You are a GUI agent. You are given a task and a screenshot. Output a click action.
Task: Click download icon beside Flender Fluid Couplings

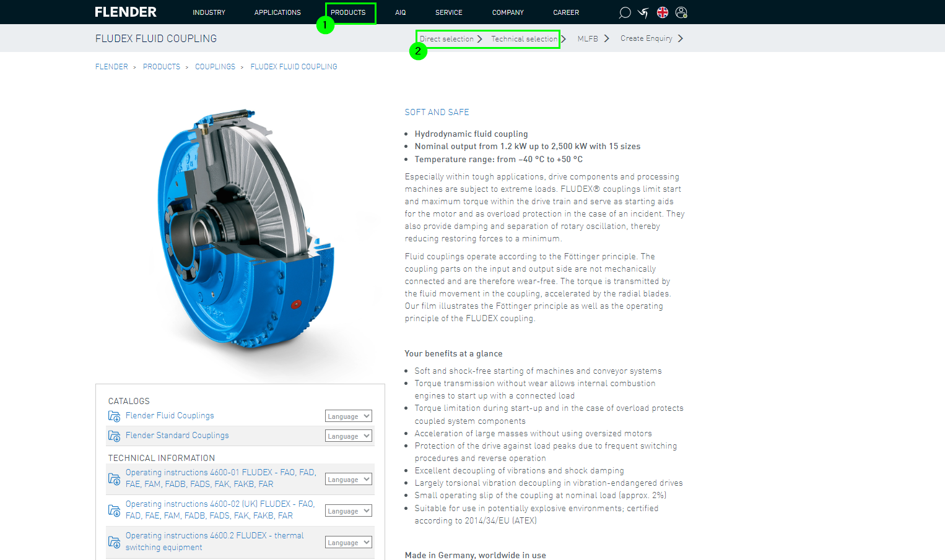(x=114, y=416)
